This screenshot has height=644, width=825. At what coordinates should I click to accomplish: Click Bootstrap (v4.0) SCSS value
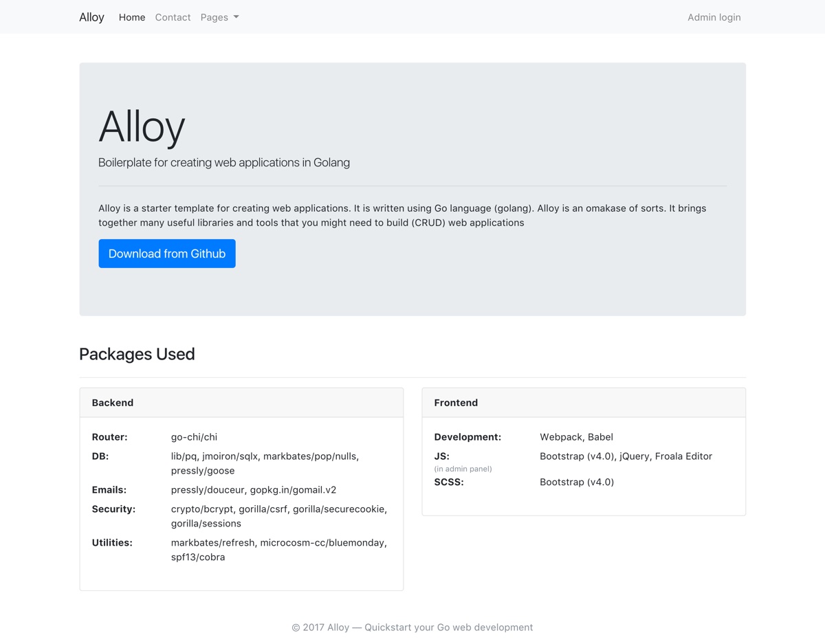click(577, 482)
